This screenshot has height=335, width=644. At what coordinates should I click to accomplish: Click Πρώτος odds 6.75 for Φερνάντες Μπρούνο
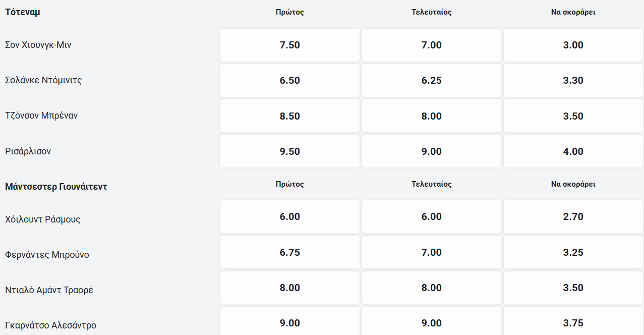click(x=290, y=252)
